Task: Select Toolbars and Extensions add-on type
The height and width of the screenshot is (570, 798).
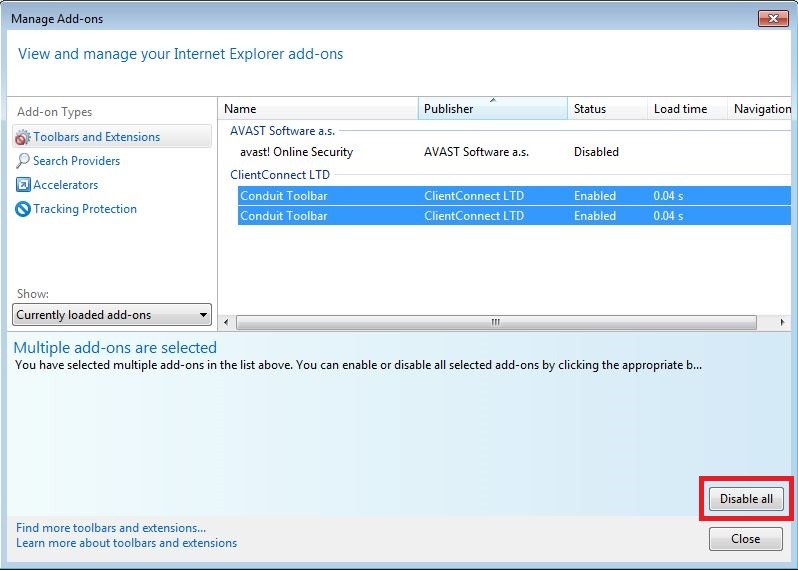Action: tap(111, 137)
